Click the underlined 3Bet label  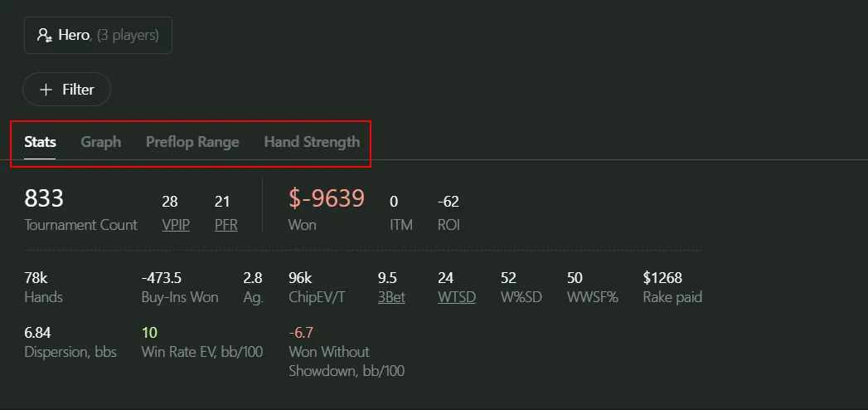[x=391, y=297]
